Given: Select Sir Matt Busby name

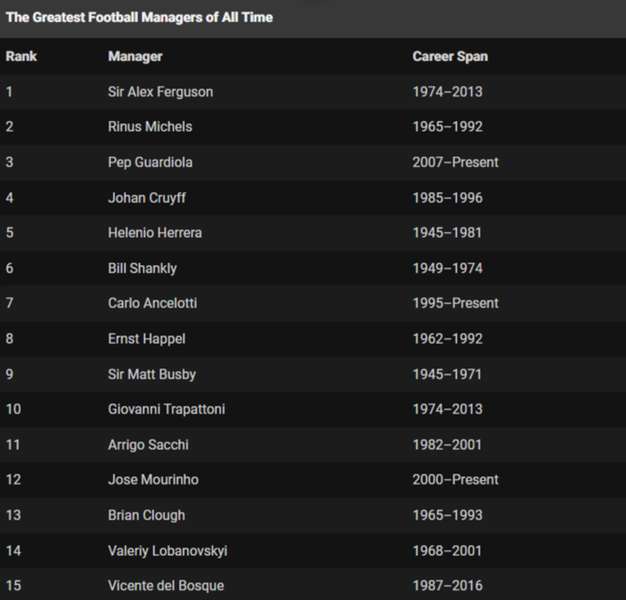Looking at the screenshot, I should click(152, 374).
